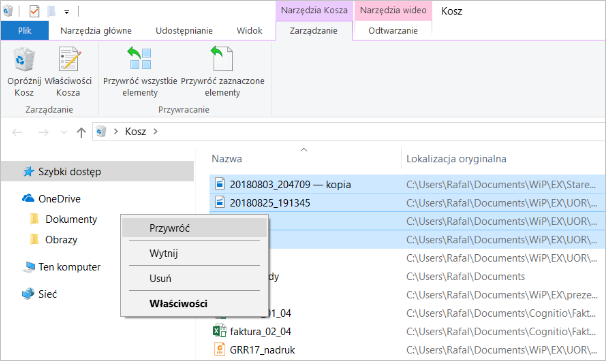Click the quick access properties checkmark icon
606x361 pixels.
coord(34,12)
